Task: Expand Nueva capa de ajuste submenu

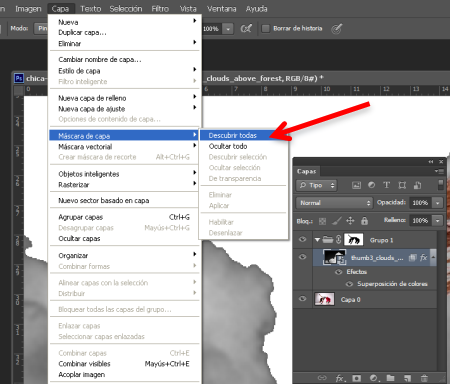Action: coord(125,109)
